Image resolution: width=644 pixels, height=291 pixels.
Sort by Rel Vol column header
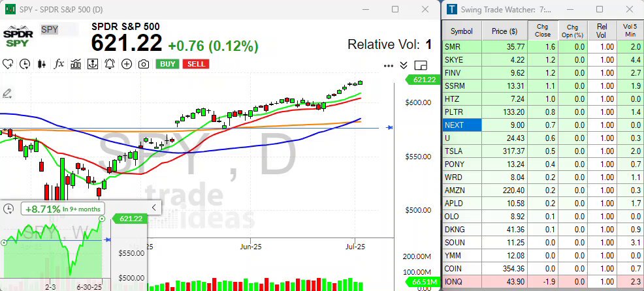click(x=602, y=31)
